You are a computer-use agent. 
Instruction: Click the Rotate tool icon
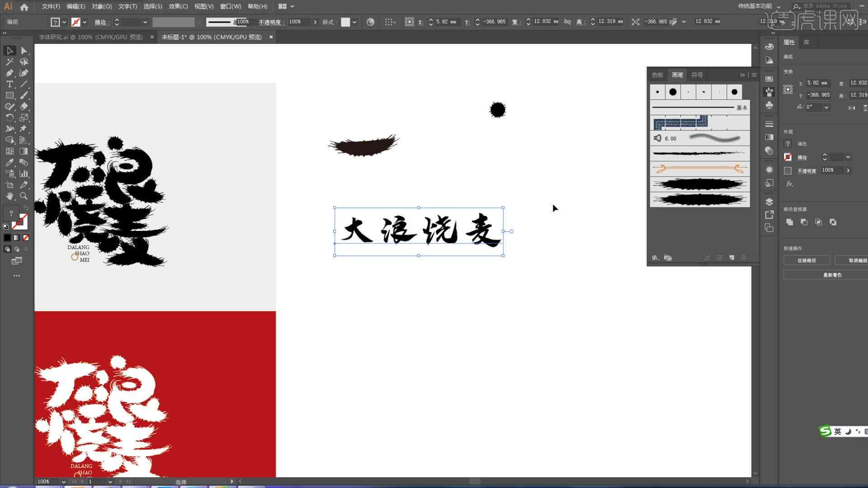coord(9,117)
